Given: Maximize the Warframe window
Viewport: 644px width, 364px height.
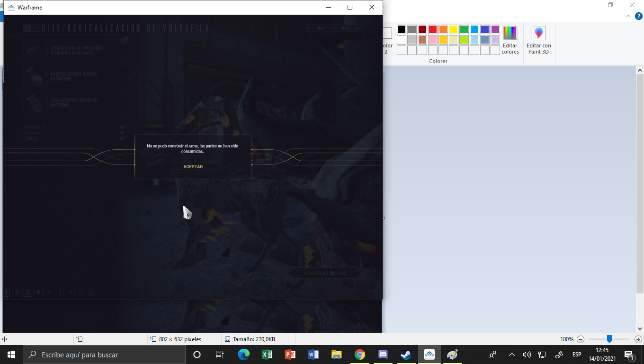Looking at the screenshot, I should click(x=350, y=7).
